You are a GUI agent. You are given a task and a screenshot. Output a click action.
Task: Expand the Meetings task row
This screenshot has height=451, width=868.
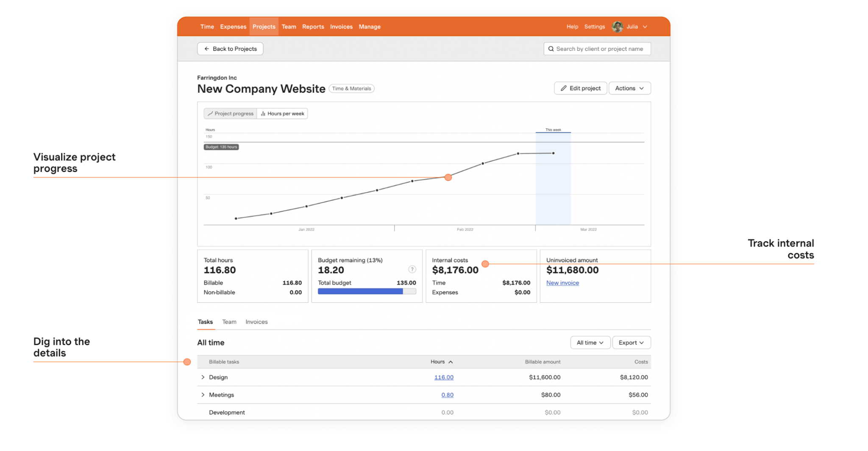point(203,395)
